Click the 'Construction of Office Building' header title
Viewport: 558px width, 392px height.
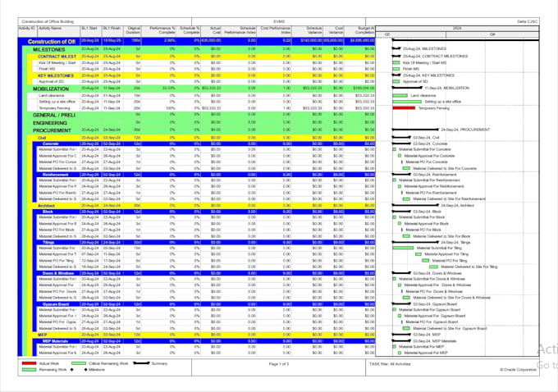(48, 21)
